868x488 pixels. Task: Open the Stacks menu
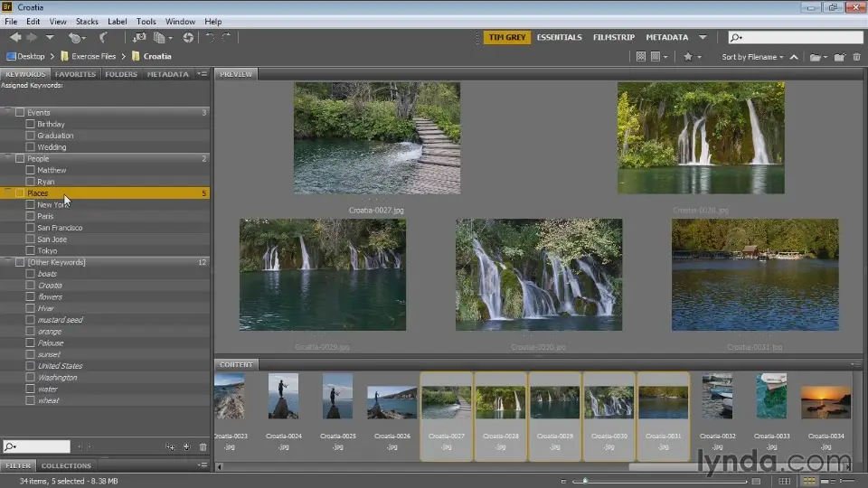pyautogui.click(x=87, y=21)
